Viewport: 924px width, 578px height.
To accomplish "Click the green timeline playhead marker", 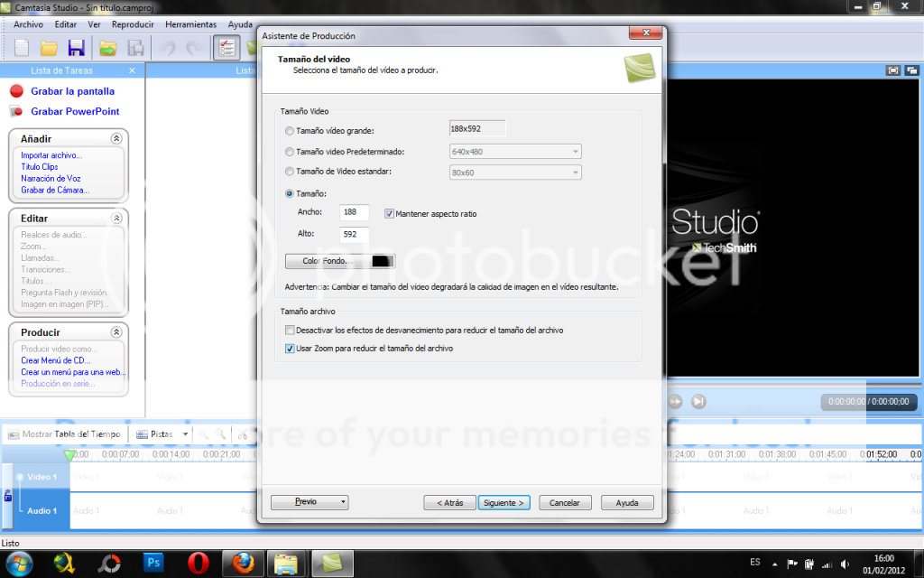I will click(69, 455).
